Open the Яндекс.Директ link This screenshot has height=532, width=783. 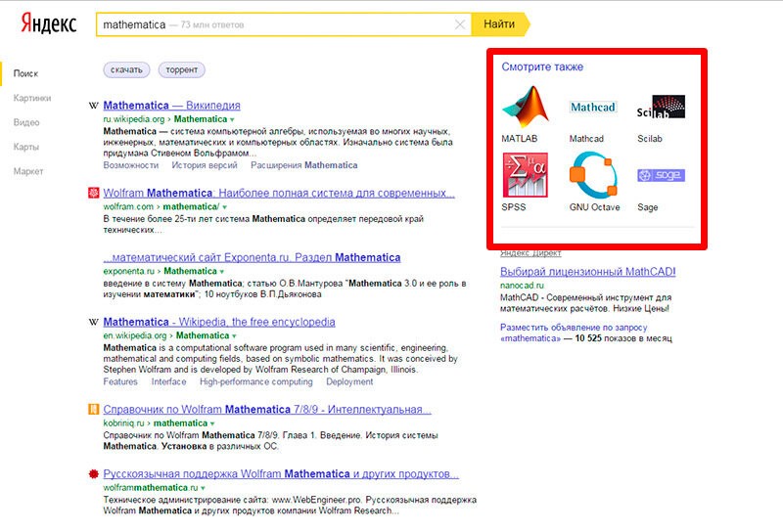tap(530, 253)
